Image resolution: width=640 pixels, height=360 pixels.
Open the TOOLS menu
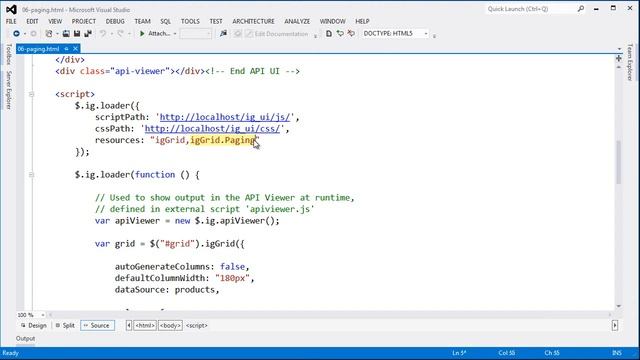pyautogui.click(x=190, y=21)
